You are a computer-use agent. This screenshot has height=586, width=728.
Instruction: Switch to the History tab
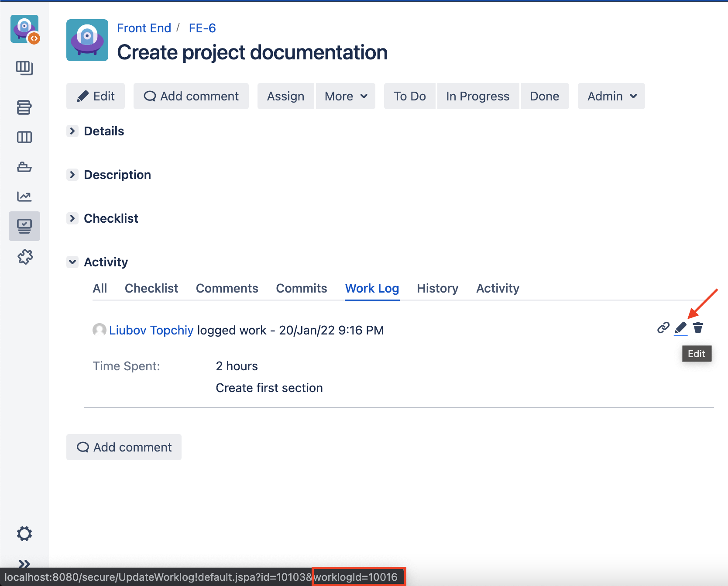(x=437, y=288)
